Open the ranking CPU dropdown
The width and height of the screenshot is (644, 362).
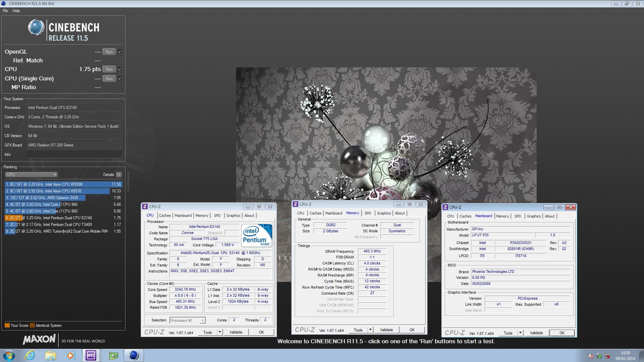[x=32, y=175]
